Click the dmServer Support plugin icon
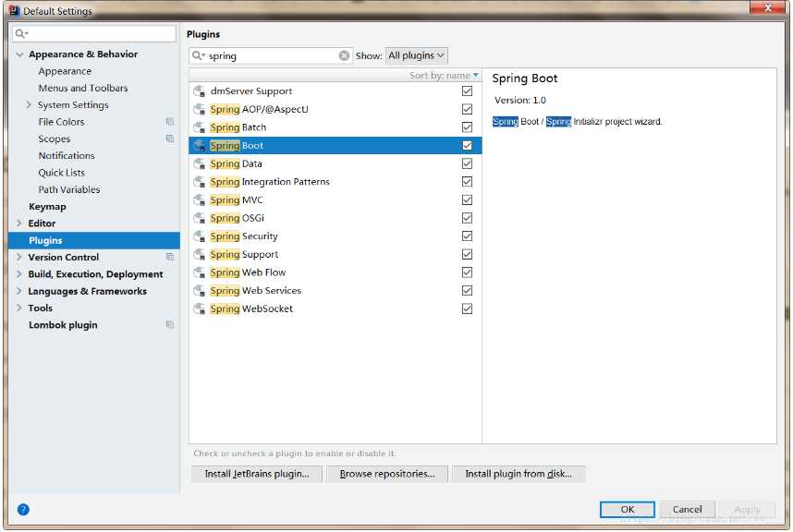 tap(200, 91)
